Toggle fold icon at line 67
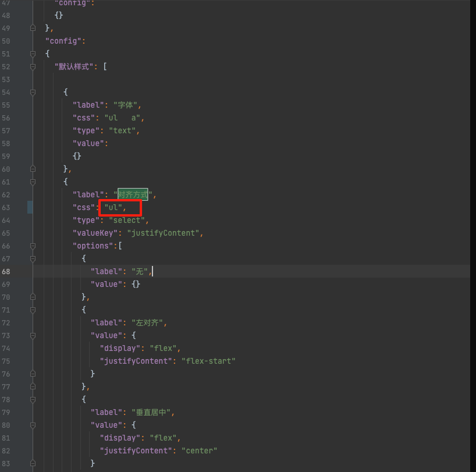The image size is (476, 472). point(33,258)
